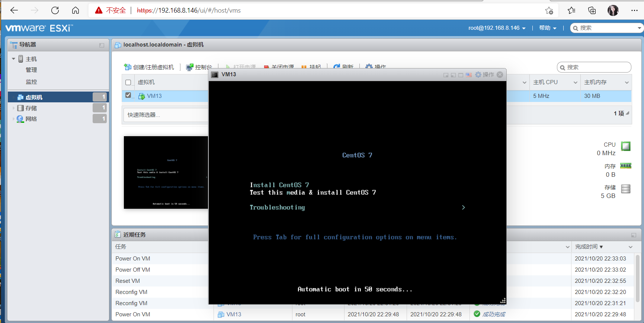Select 存储 in navigator
The height and width of the screenshot is (323, 644).
(x=31, y=108)
